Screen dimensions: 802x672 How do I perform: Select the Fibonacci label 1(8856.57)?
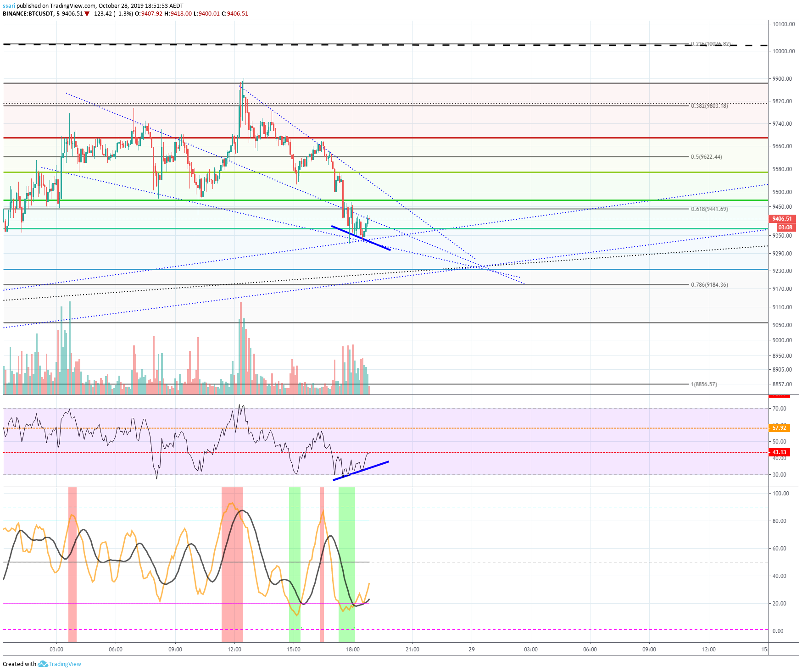(704, 384)
